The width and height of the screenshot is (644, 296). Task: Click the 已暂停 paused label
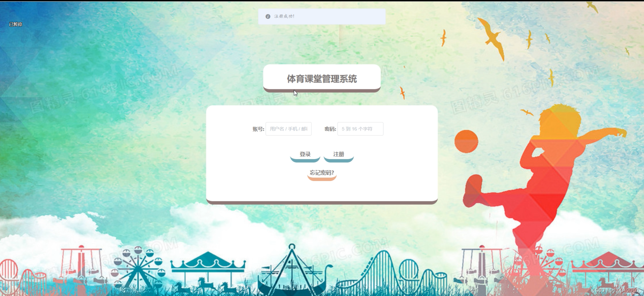pos(16,24)
